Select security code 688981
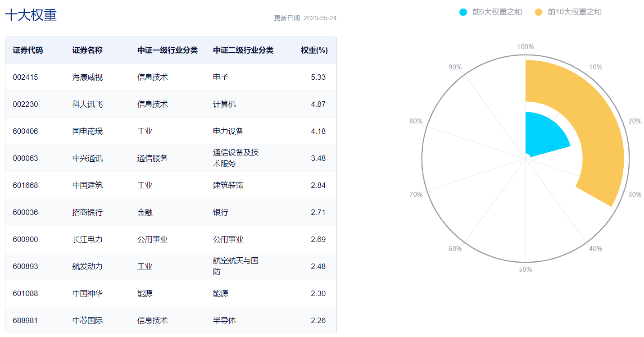 coord(25,321)
